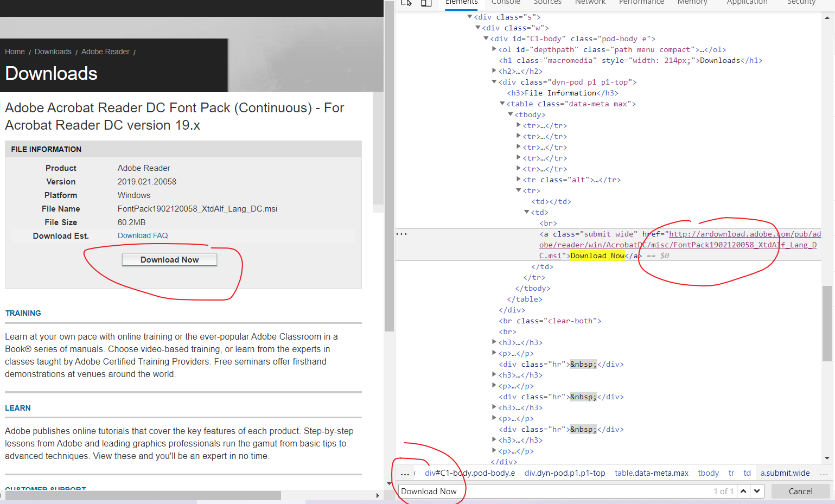This screenshot has width=835, height=504.
Task: Switch to the Console tab
Action: 505,3
